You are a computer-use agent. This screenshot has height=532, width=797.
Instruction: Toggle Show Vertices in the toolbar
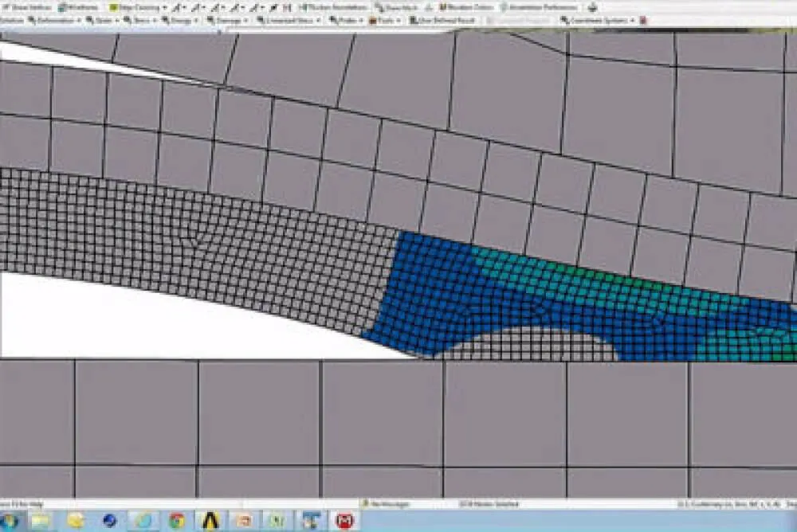pyautogui.click(x=29, y=7)
